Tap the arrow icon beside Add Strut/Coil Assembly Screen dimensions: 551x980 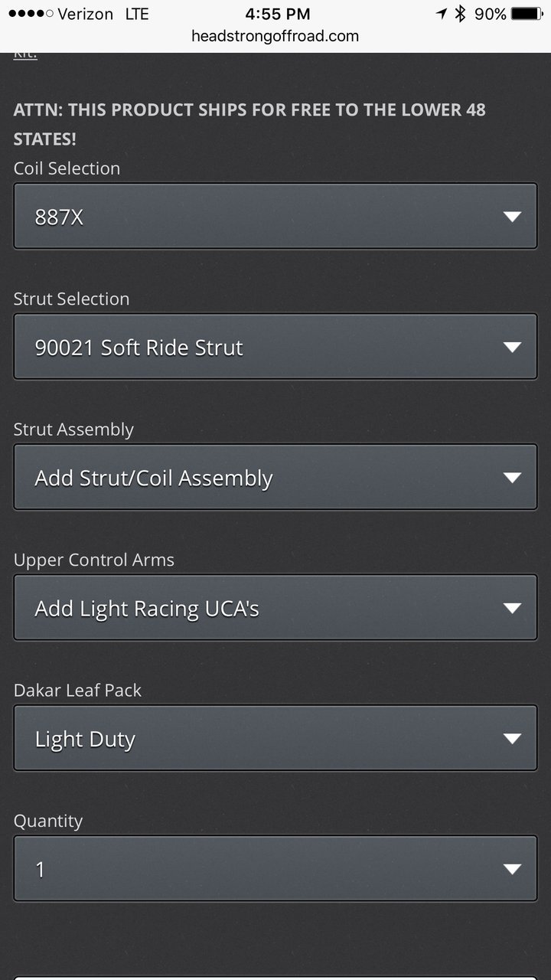pos(512,478)
